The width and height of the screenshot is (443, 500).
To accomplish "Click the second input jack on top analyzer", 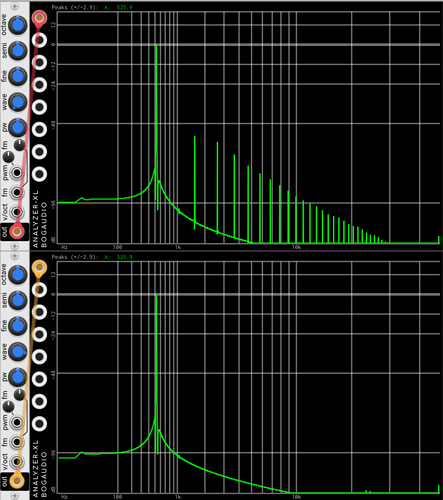I will coord(39,40).
